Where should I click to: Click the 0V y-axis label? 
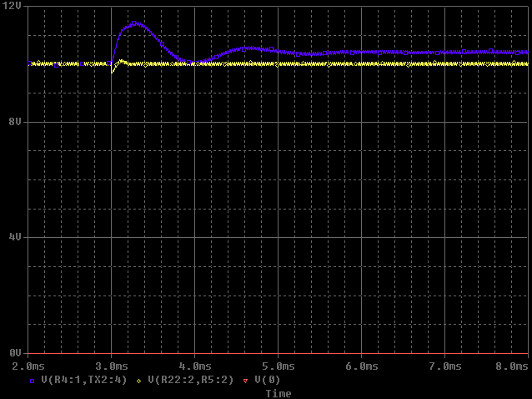[x=15, y=353]
